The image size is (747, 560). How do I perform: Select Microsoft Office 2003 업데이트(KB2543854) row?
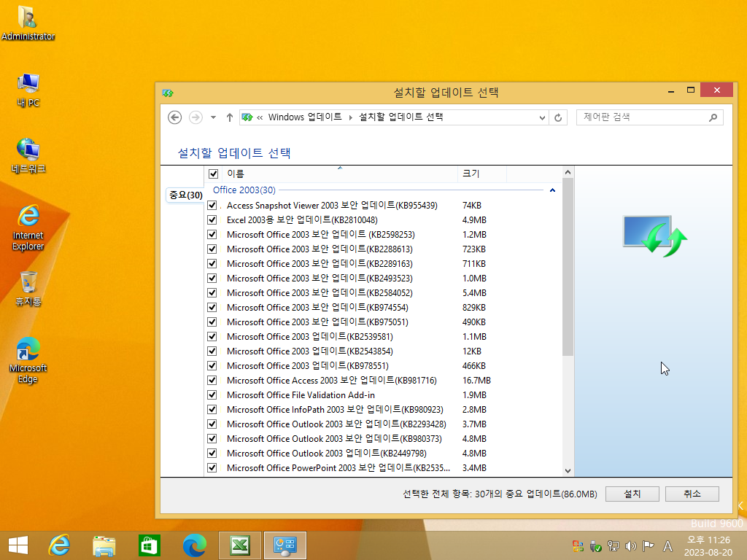[384, 351]
